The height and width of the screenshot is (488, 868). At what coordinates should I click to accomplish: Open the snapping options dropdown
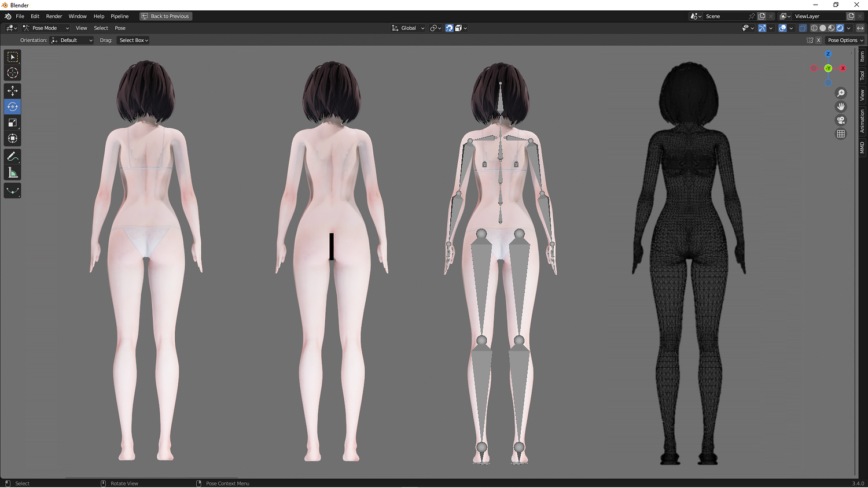(461, 28)
